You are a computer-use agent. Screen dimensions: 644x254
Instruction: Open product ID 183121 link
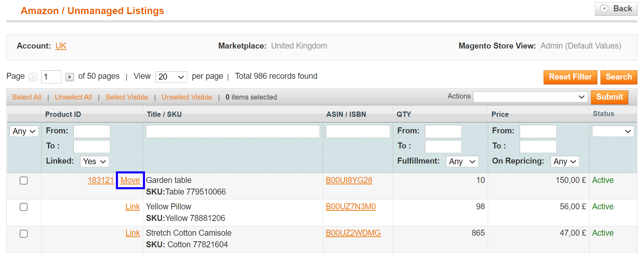[101, 180]
